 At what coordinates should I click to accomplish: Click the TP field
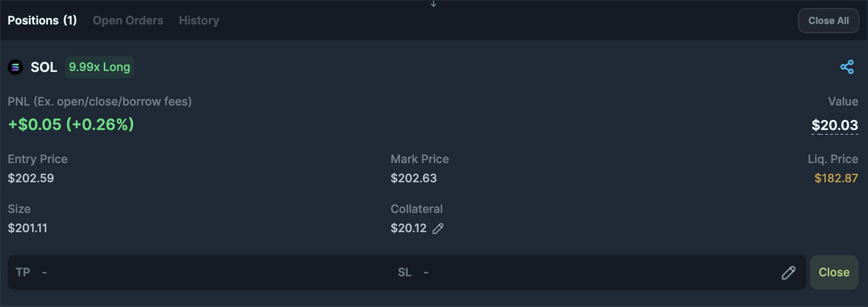tap(199, 272)
